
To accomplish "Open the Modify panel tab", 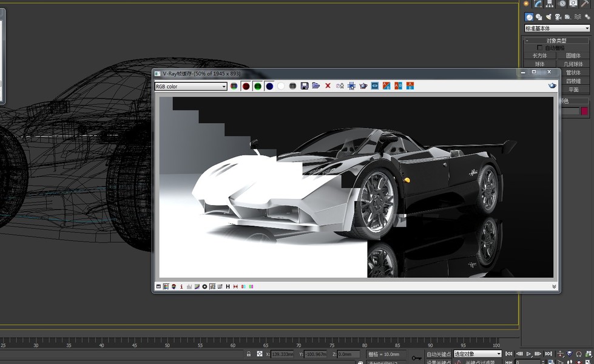I will (x=538, y=4).
